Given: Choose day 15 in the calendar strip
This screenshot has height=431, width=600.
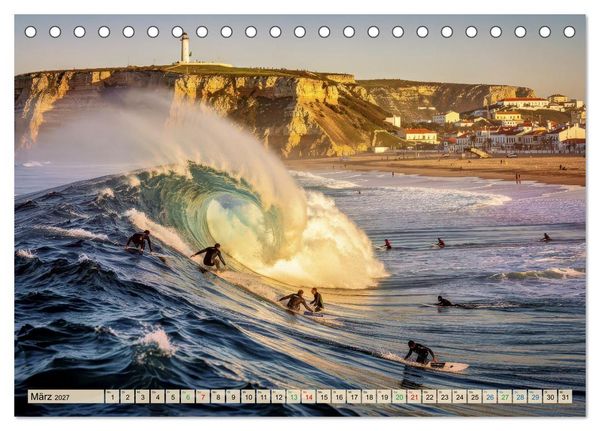Looking at the screenshot, I should pyautogui.click(x=324, y=397).
